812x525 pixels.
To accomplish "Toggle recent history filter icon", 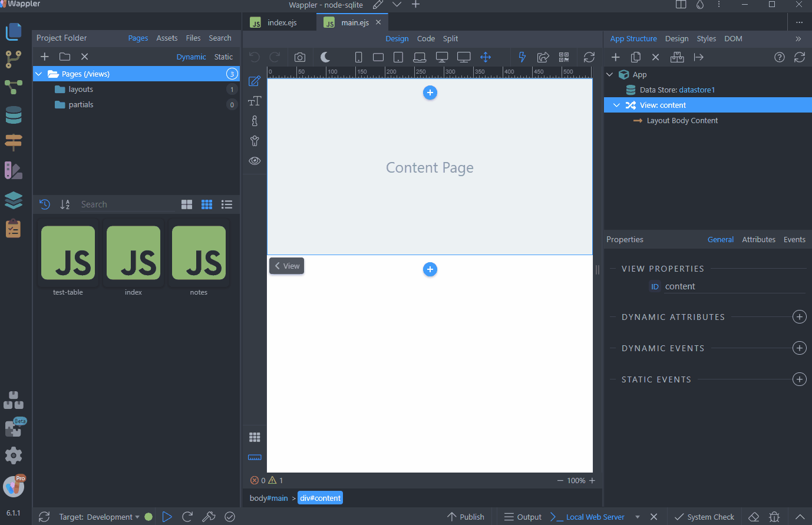I will 45,204.
